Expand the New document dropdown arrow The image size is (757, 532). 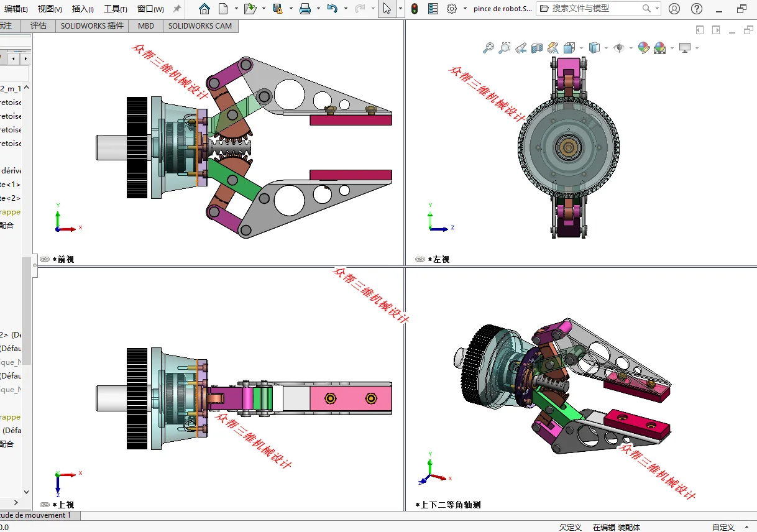236,9
